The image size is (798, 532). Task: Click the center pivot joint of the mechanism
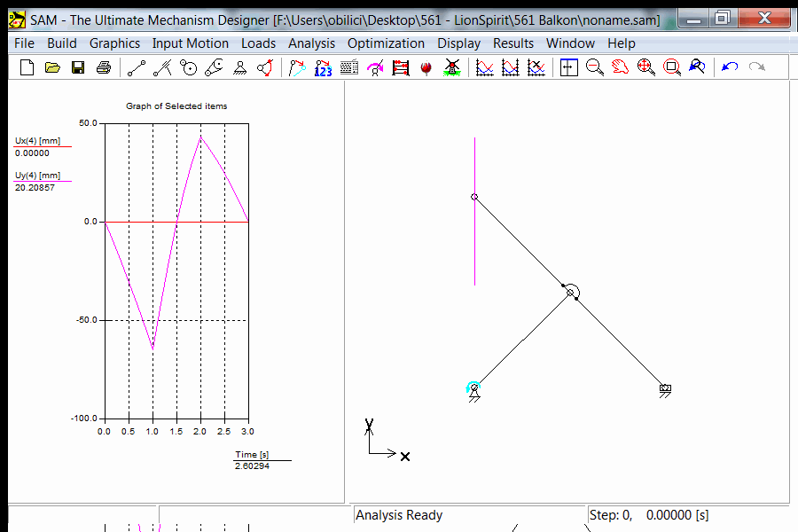pyautogui.click(x=570, y=292)
